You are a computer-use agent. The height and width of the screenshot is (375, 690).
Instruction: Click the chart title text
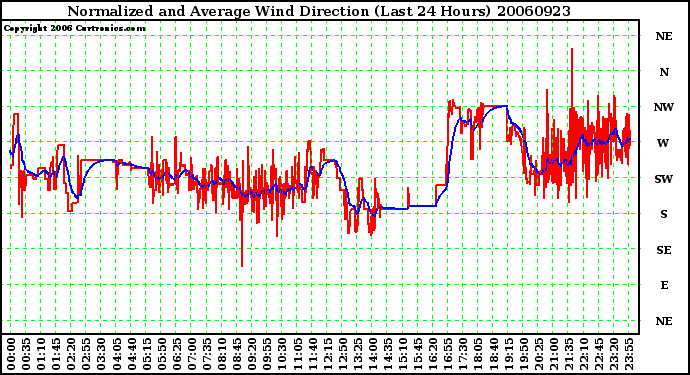[319, 11]
